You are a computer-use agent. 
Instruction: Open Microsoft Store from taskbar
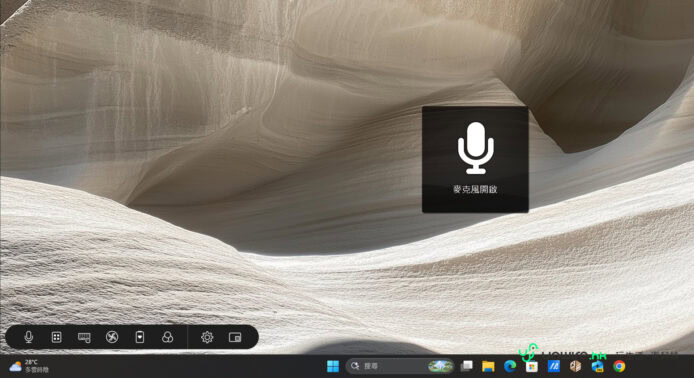[x=532, y=366]
